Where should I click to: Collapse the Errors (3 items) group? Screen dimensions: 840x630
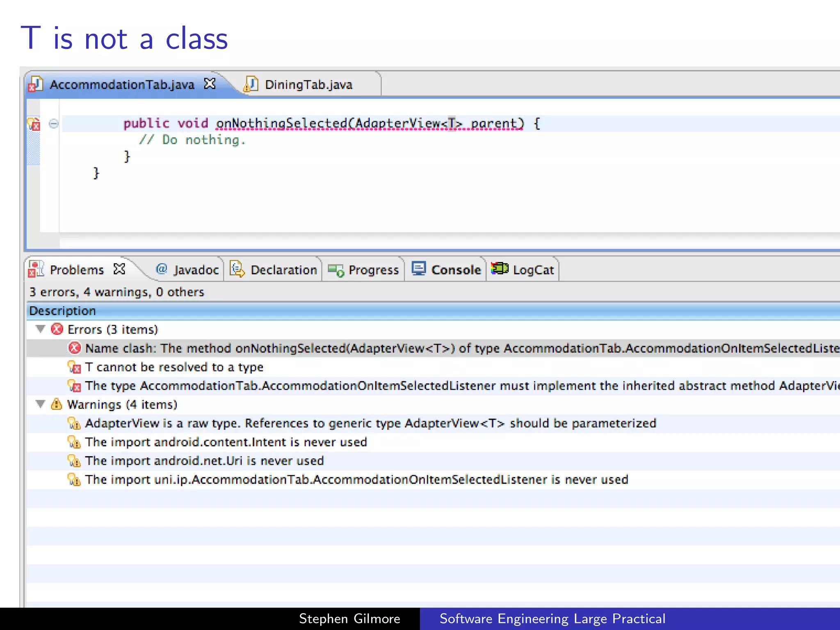tap(40, 329)
